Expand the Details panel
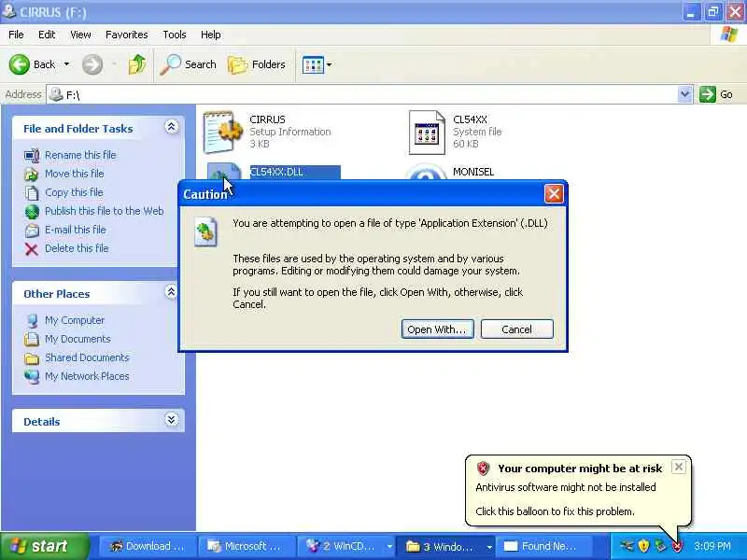747x560 pixels. 171,419
